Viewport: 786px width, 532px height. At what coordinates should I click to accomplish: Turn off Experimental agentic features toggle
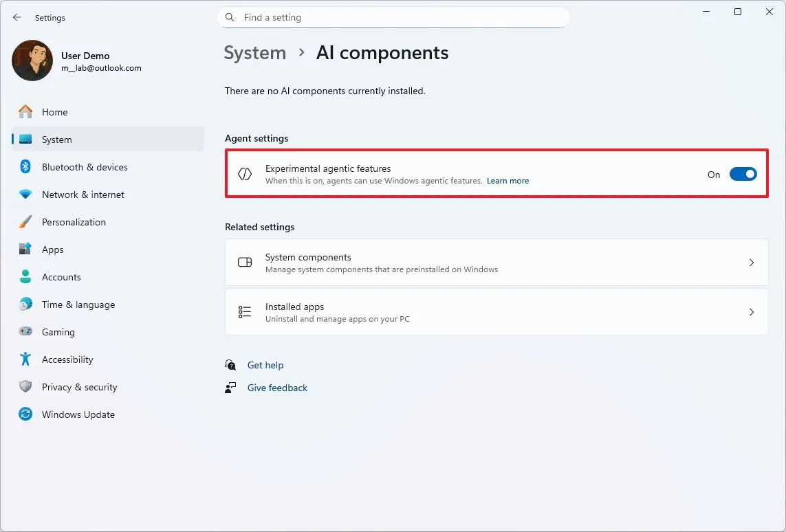point(743,175)
